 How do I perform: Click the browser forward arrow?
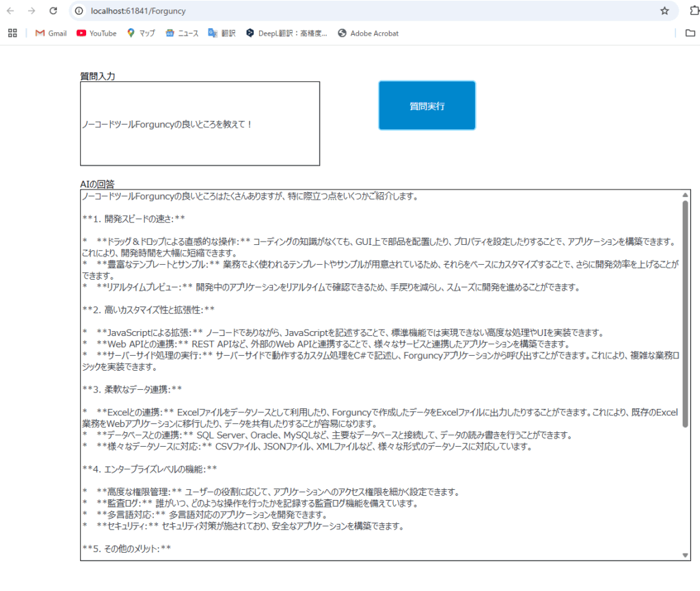tap(31, 11)
